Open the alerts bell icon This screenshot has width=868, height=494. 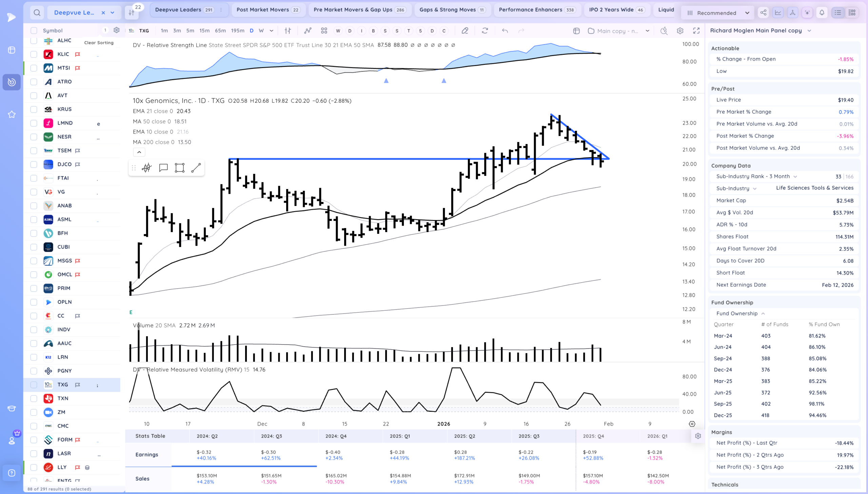click(x=822, y=13)
